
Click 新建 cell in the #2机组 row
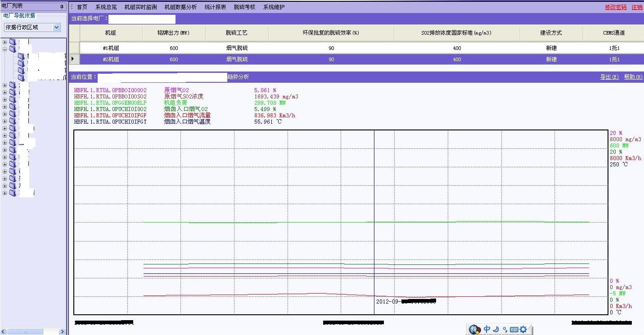point(551,59)
